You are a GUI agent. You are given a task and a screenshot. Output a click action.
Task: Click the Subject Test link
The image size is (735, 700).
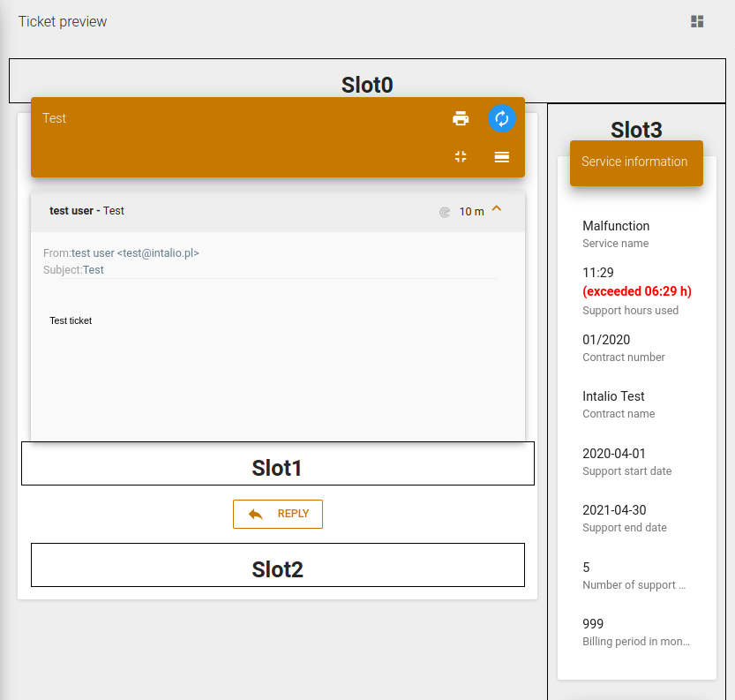[x=94, y=270]
